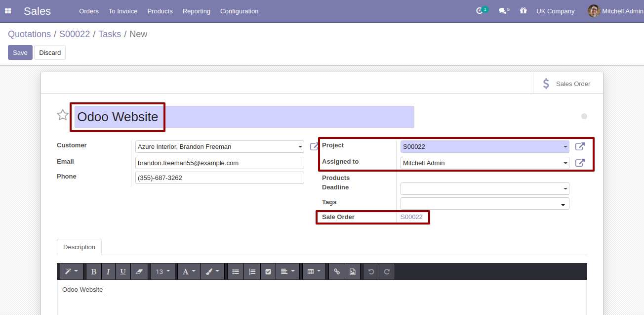Viewport: 644px width, 315px height.
Task: Discard the task changes
Action: coord(50,52)
